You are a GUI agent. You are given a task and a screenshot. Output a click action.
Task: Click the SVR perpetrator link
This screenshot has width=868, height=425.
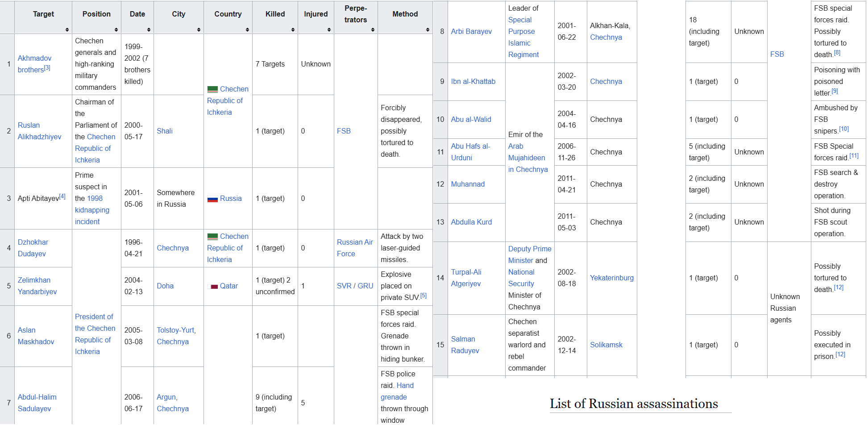(x=344, y=286)
